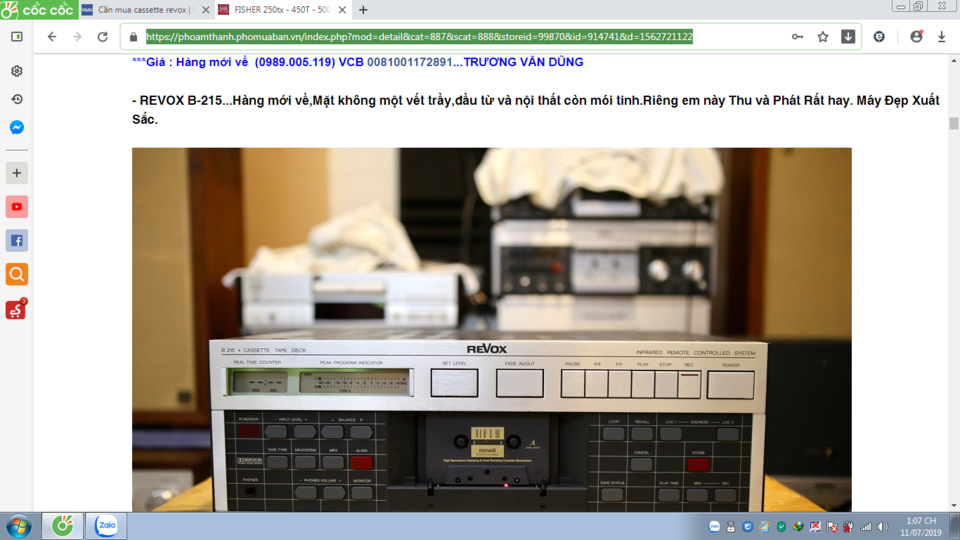Switch to the Cần mua cassette revox tab
Image resolution: width=960 pixels, height=540 pixels.
coord(146,10)
